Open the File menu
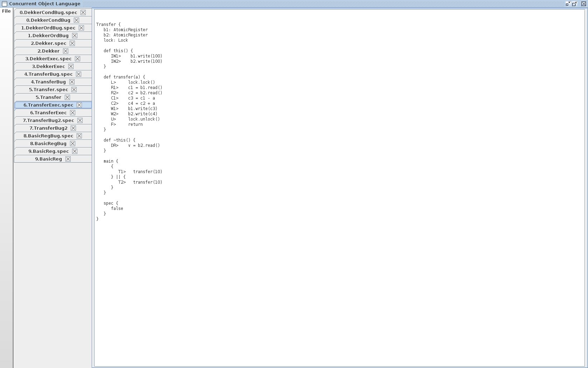The width and height of the screenshot is (588, 368). 6,11
